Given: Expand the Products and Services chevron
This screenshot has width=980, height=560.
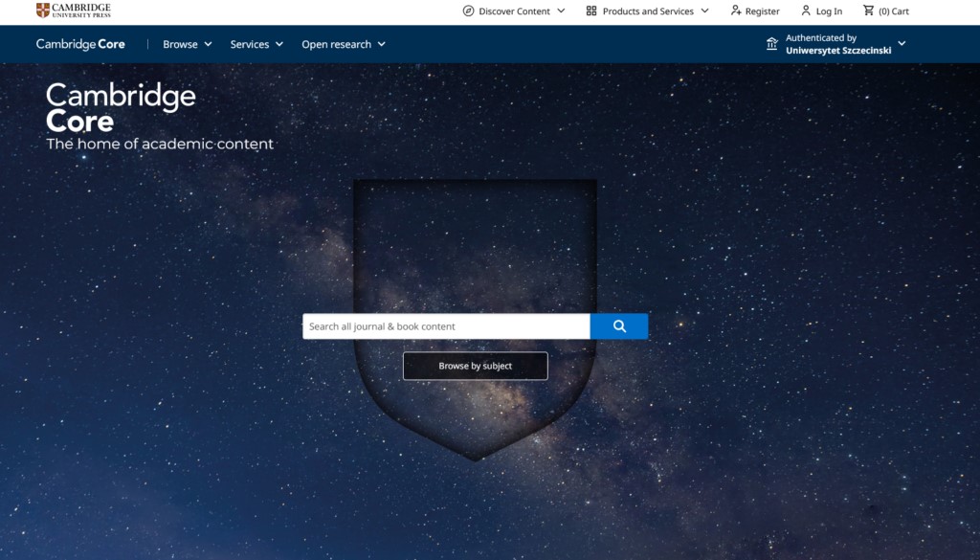Looking at the screenshot, I should pyautogui.click(x=704, y=11).
